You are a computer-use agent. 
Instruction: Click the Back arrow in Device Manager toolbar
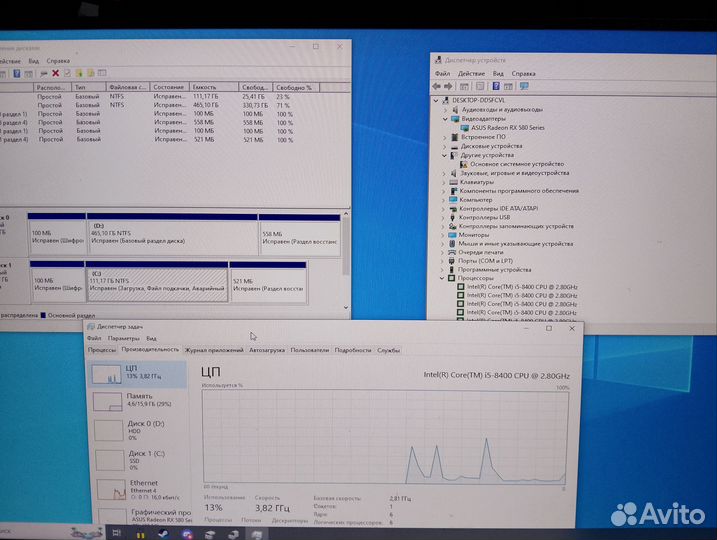point(437,86)
